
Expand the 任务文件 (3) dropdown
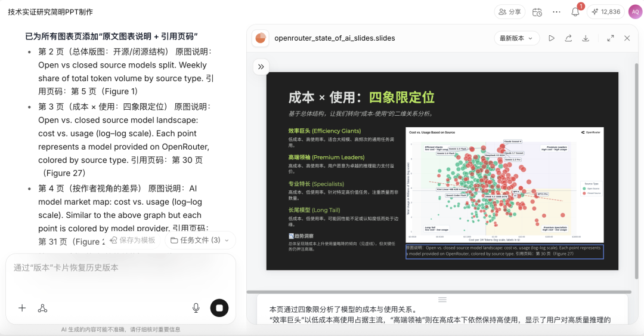click(x=200, y=240)
